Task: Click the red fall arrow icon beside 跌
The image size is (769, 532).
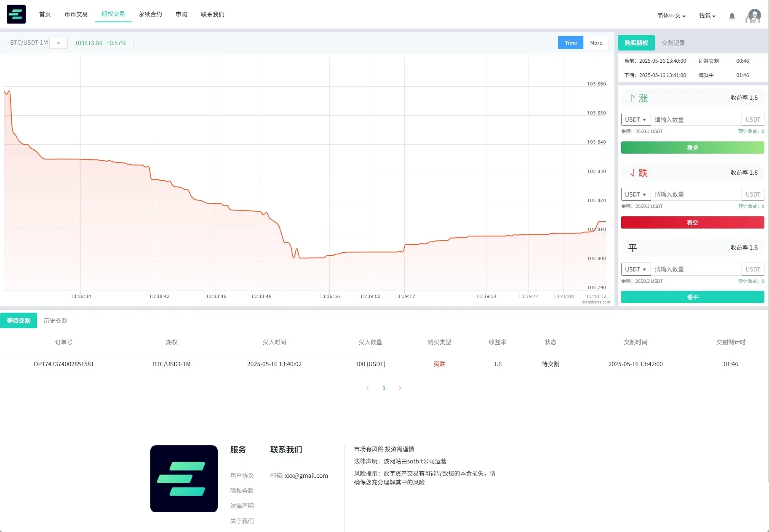Action: coord(631,173)
